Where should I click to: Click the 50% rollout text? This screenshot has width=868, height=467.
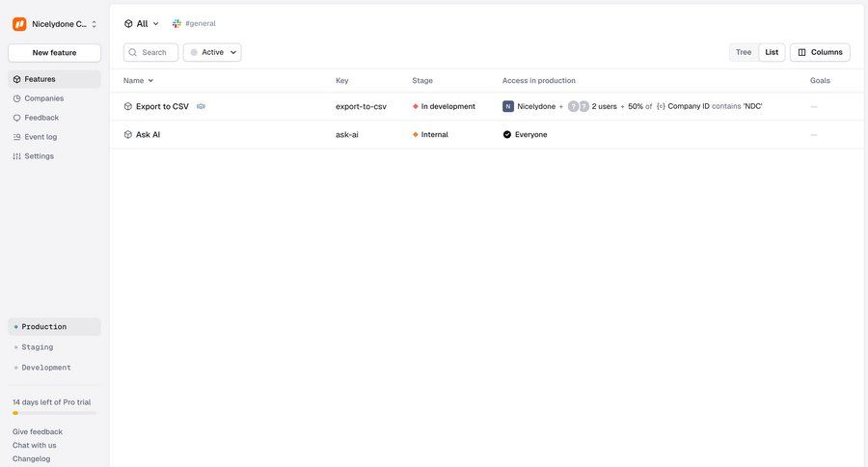tap(636, 106)
